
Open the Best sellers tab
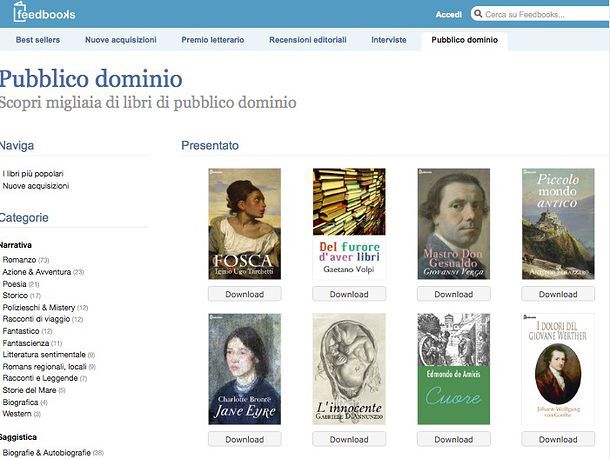coord(38,40)
